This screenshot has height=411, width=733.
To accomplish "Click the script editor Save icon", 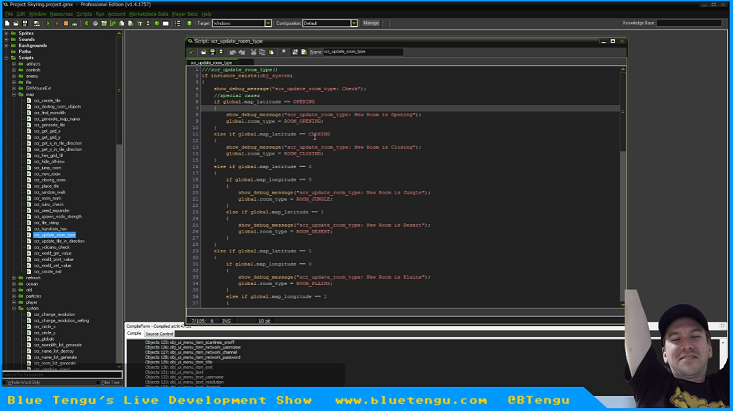I will pyautogui.click(x=212, y=52).
